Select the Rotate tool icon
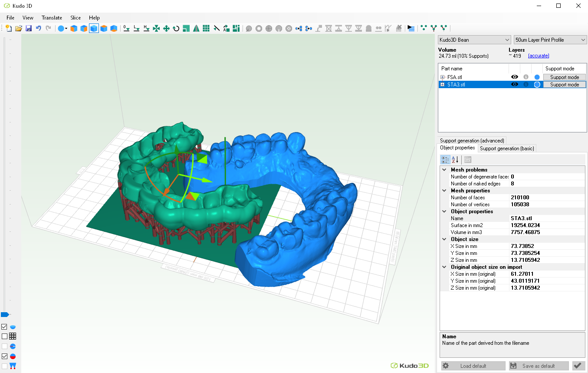The height and width of the screenshot is (373, 588). (175, 28)
